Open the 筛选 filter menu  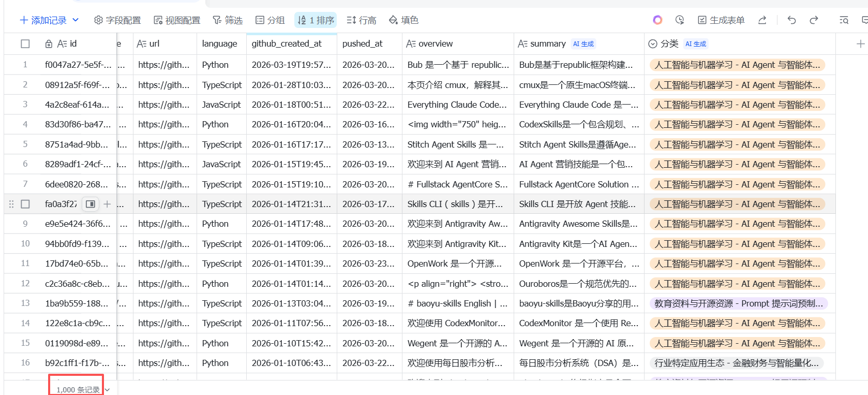pos(228,20)
